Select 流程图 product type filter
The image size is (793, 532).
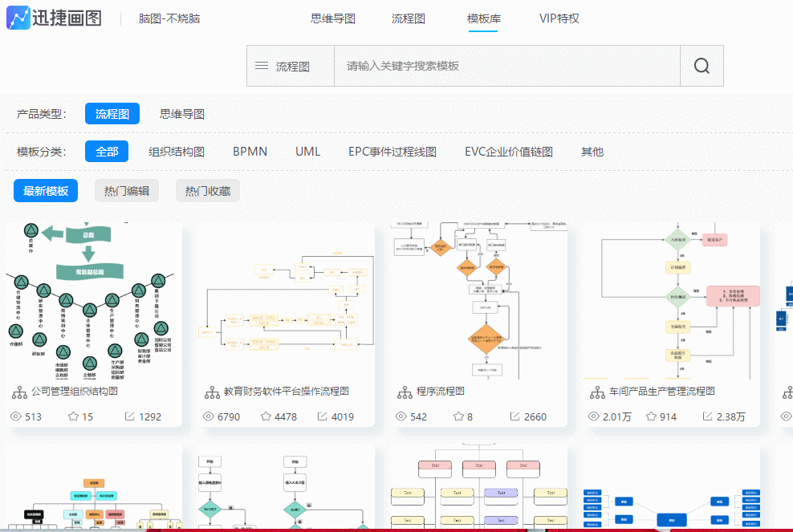112,114
